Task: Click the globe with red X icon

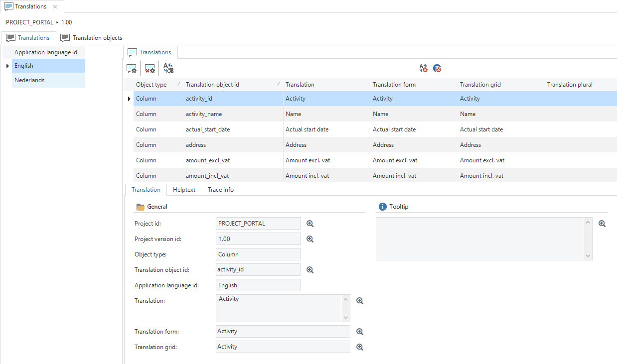Action: tap(437, 69)
